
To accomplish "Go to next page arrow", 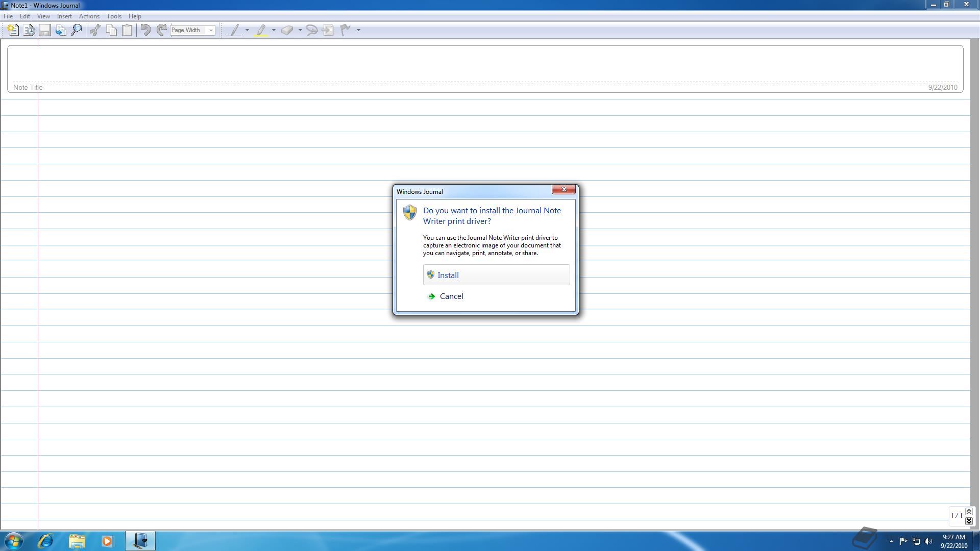I will click(x=969, y=520).
